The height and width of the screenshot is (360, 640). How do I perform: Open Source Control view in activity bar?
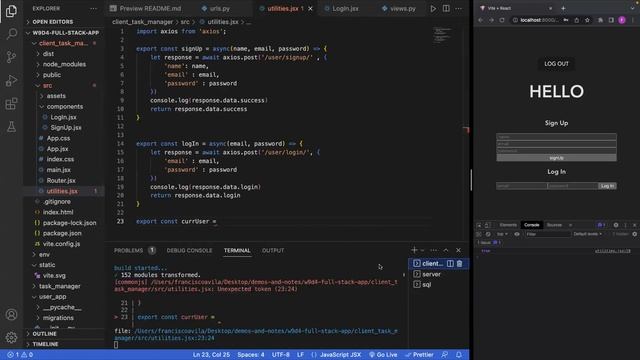[11, 57]
